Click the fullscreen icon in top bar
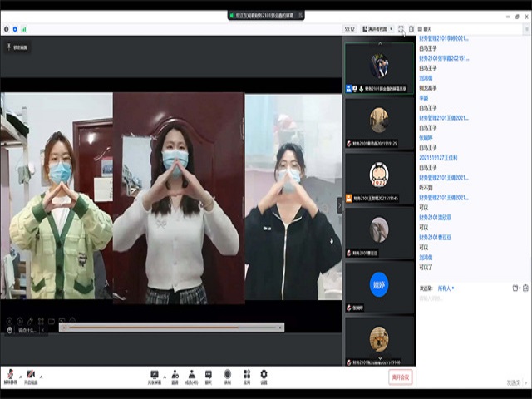 tap(401, 29)
